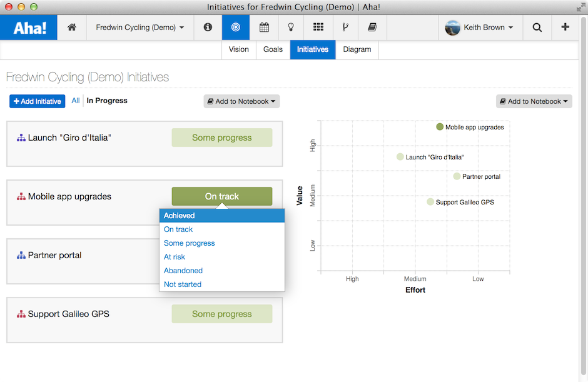Open the Releases calendar icon
Image resolution: width=588 pixels, height=382 pixels.
point(264,28)
